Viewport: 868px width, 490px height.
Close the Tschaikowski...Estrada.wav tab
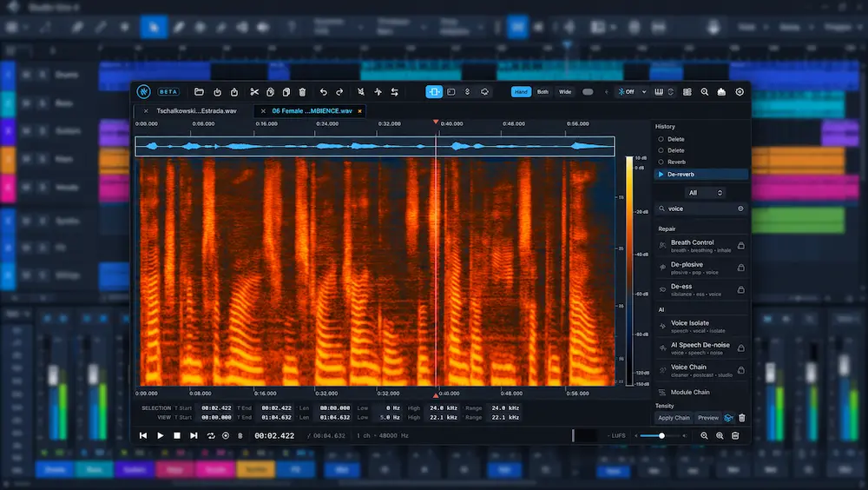(146, 111)
